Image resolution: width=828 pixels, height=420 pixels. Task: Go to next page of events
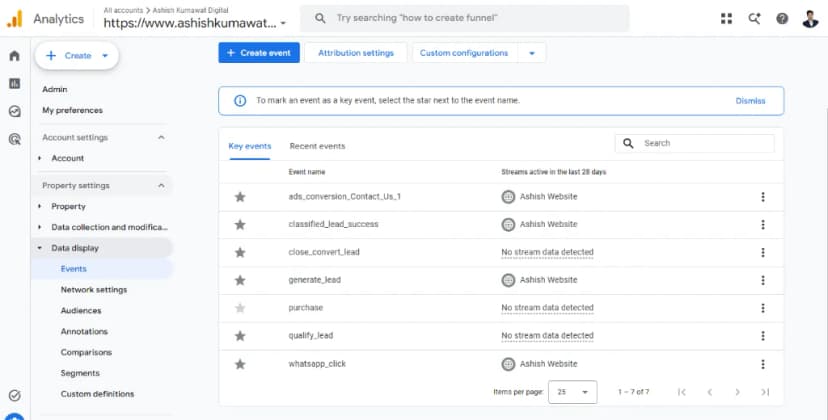(737, 392)
